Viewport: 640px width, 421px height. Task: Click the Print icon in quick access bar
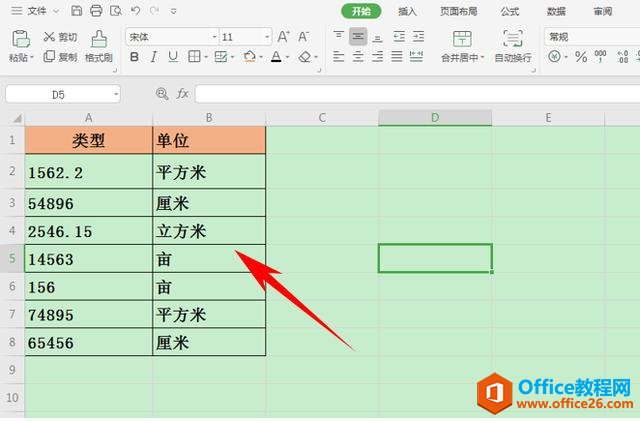tap(96, 11)
